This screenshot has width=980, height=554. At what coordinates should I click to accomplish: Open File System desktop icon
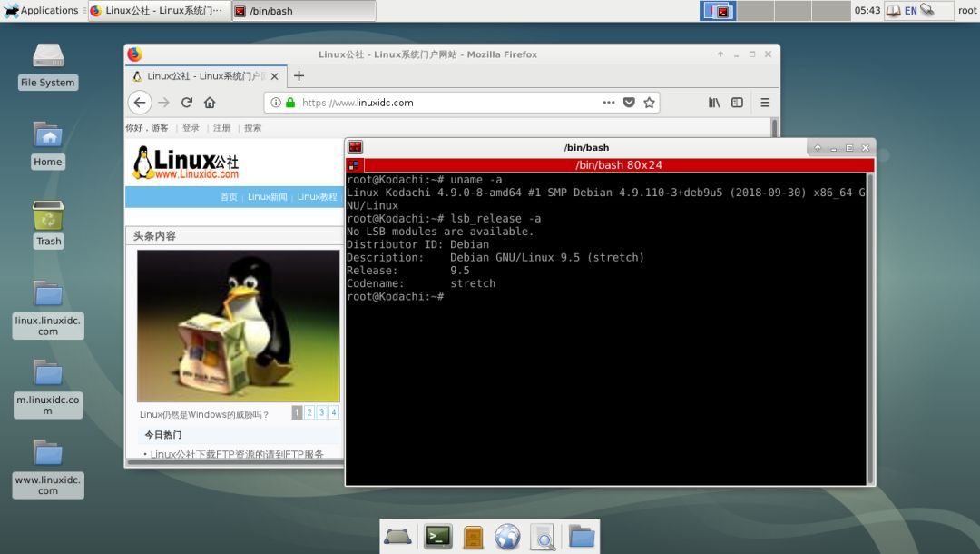[x=47, y=67]
